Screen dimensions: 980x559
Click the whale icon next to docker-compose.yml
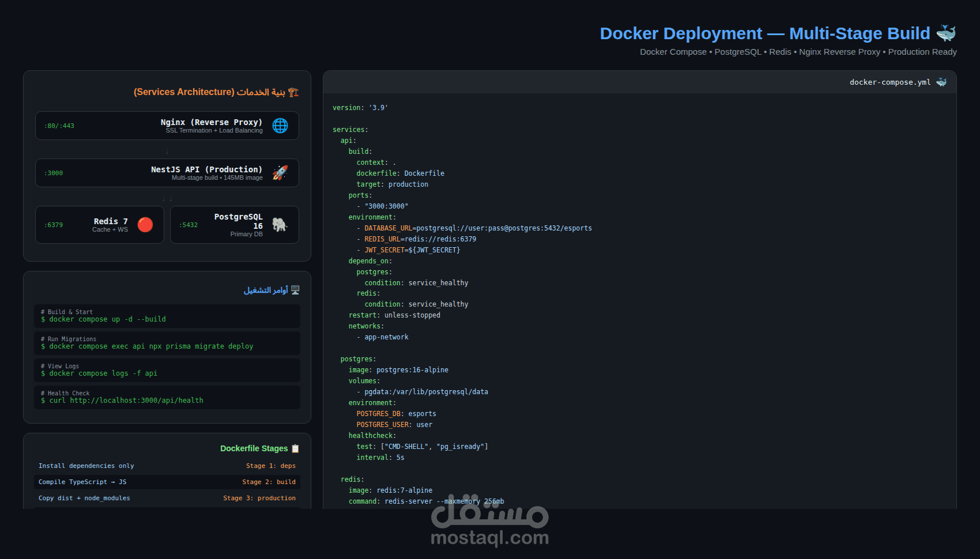pyautogui.click(x=941, y=82)
